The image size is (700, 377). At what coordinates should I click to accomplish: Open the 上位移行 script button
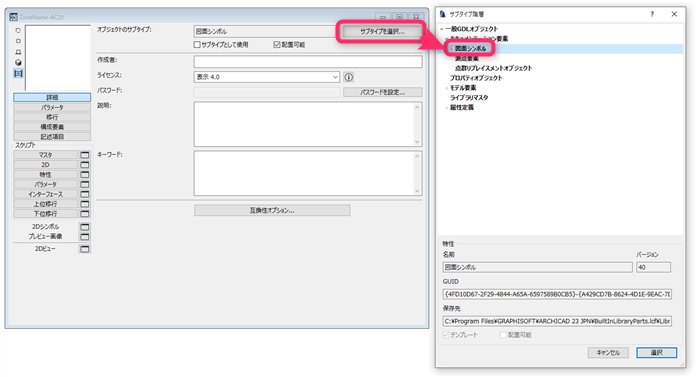[46, 204]
